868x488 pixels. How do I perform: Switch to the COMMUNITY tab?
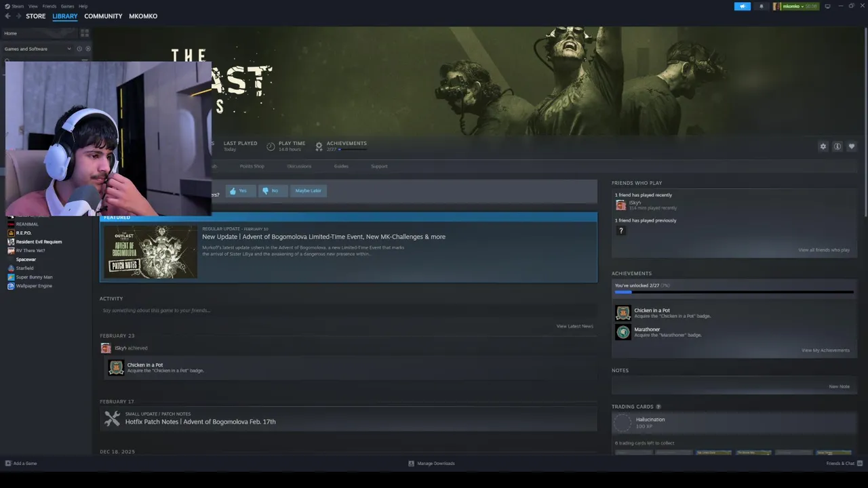103,16
